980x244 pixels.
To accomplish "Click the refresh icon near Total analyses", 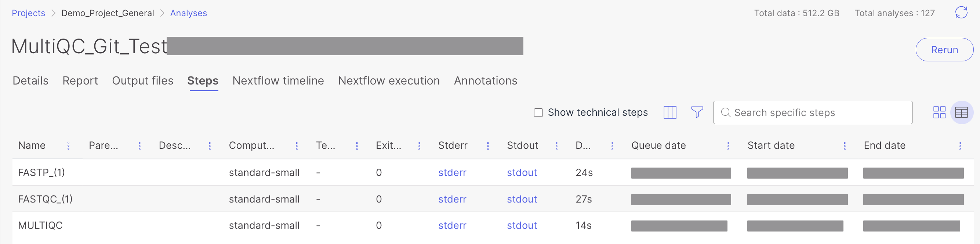I will coord(961,13).
